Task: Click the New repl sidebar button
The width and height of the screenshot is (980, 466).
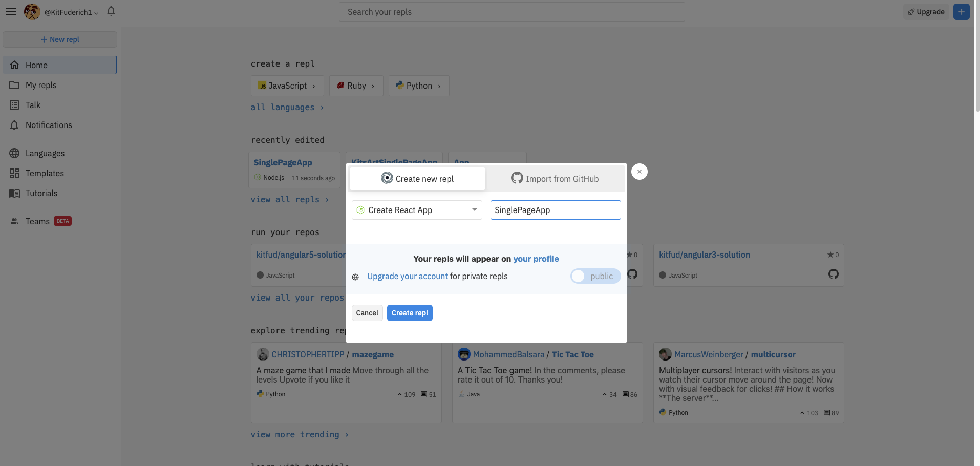Action: pos(60,39)
